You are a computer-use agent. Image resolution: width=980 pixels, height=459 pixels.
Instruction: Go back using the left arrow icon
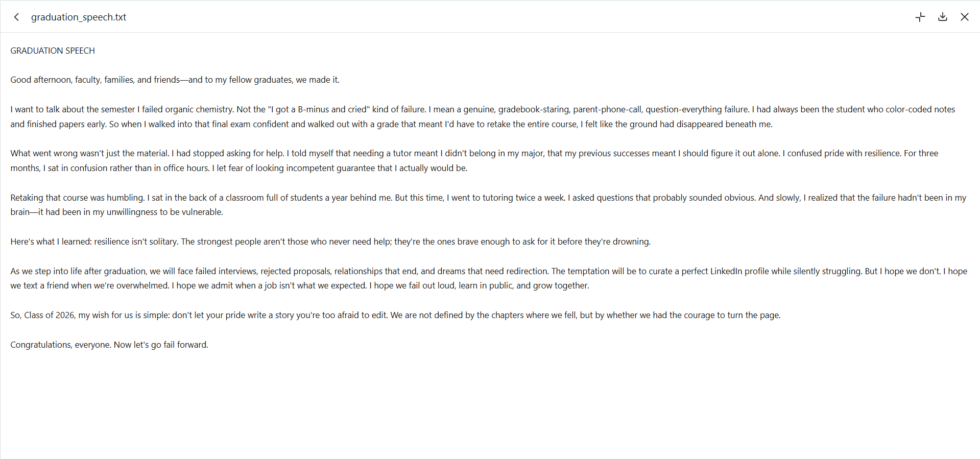coord(16,17)
